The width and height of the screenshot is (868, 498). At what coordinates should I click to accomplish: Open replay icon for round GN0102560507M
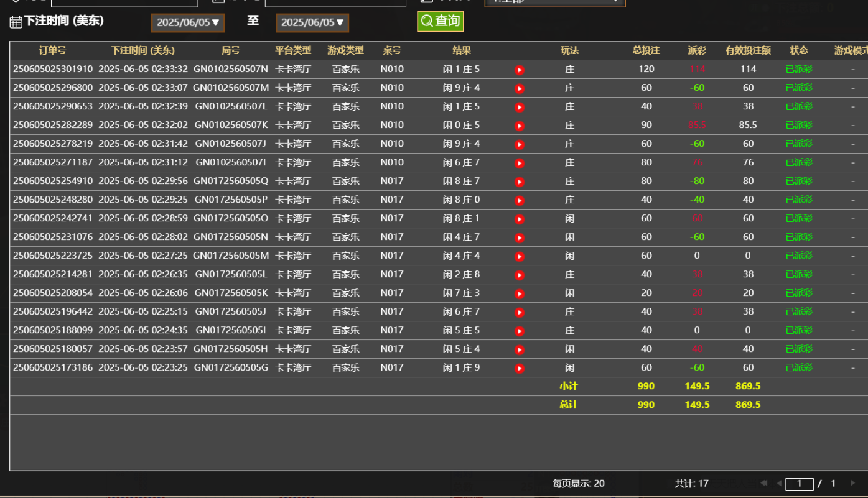(x=520, y=88)
